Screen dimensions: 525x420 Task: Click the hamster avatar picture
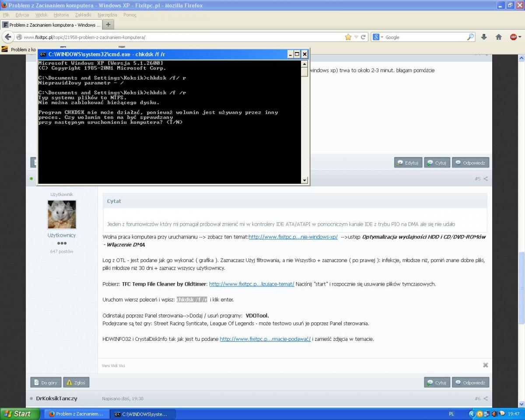coord(62,214)
